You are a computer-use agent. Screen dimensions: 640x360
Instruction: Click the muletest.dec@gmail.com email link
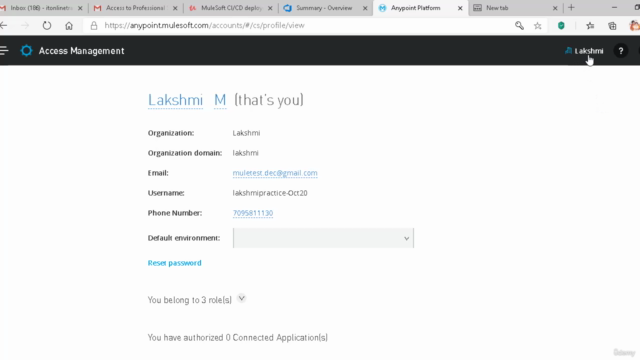[275, 173]
